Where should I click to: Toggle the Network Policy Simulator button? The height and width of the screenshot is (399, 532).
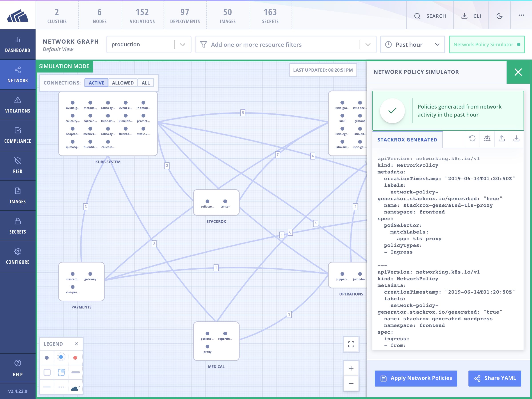[487, 44]
